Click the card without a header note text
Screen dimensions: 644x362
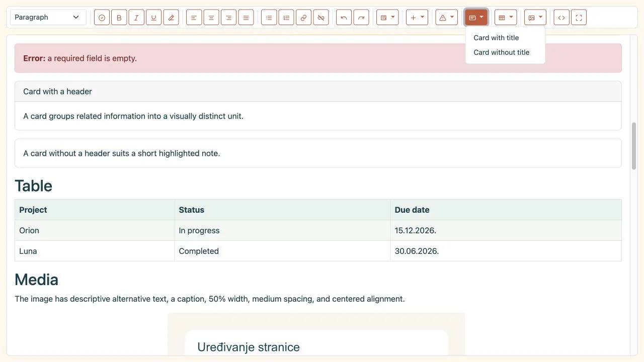(x=122, y=153)
